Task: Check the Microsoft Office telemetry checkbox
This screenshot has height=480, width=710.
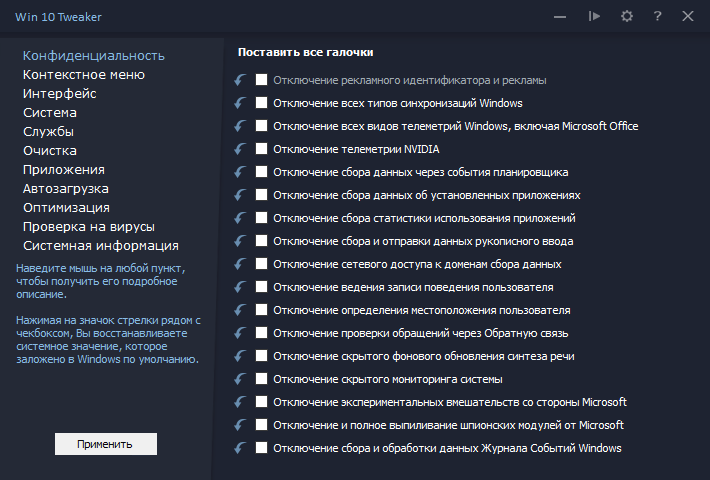Action: (262, 126)
